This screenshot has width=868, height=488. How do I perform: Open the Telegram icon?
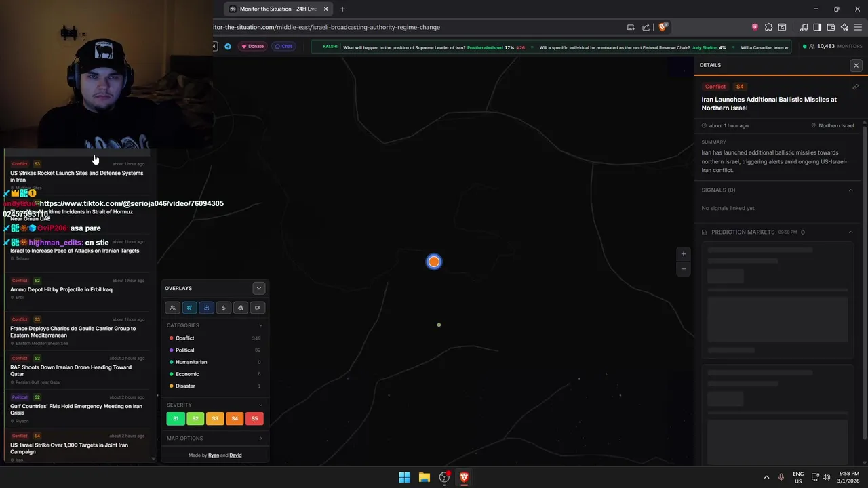(228, 47)
